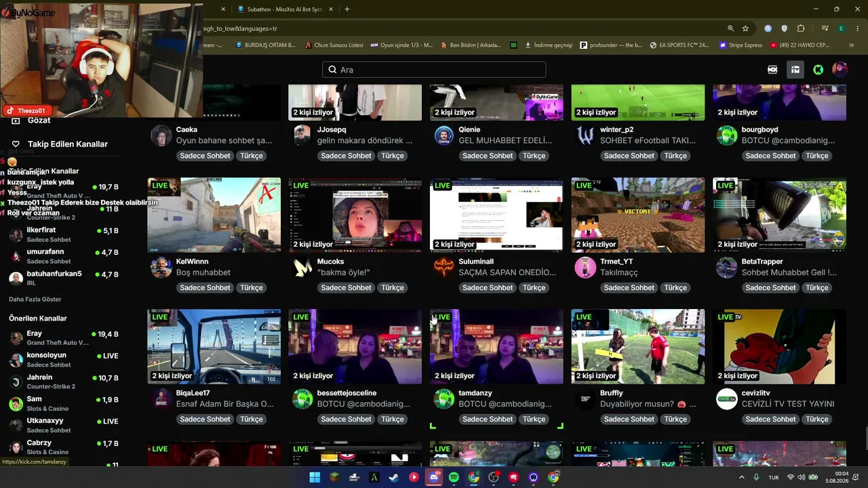Open a new browser tab
Screen dimensions: 868x488
click(x=347, y=9)
